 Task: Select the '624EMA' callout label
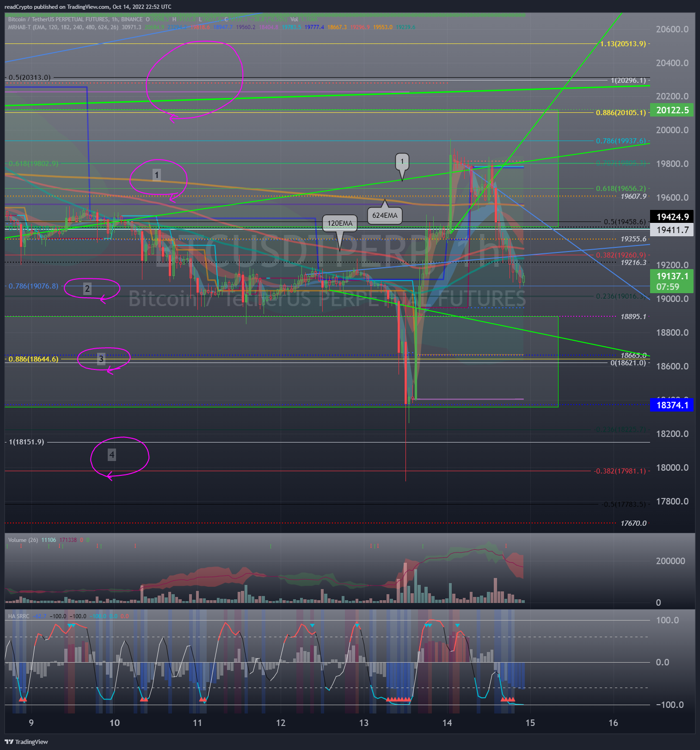pyautogui.click(x=385, y=215)
